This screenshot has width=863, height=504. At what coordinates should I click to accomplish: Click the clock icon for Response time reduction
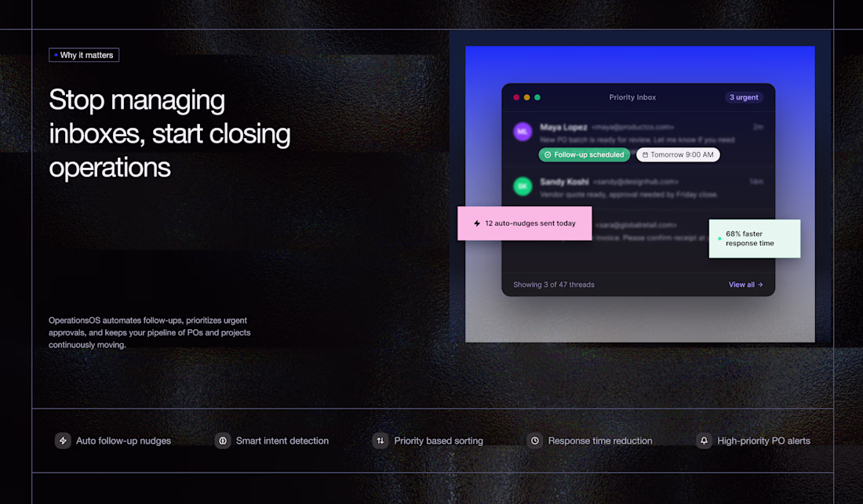(x=534, y=441)
